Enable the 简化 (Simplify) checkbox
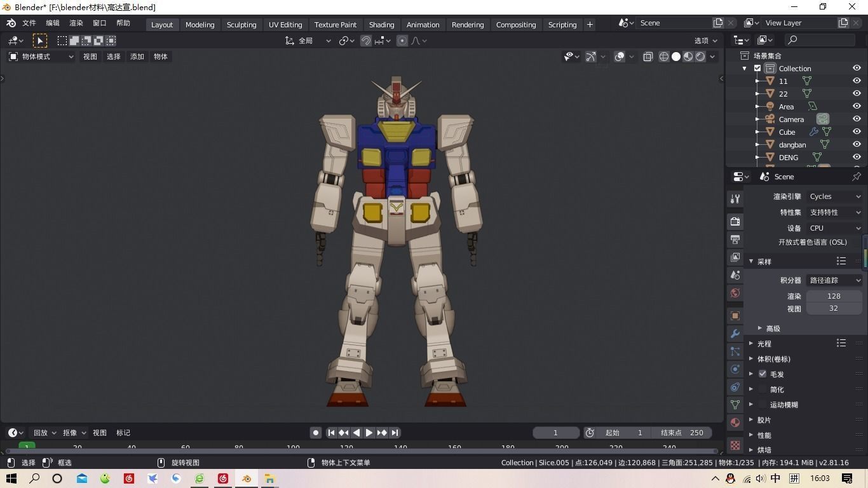Image resolution: width=868 pixels, height=488 pixels. pyautogui.click(x=763, y=389)
